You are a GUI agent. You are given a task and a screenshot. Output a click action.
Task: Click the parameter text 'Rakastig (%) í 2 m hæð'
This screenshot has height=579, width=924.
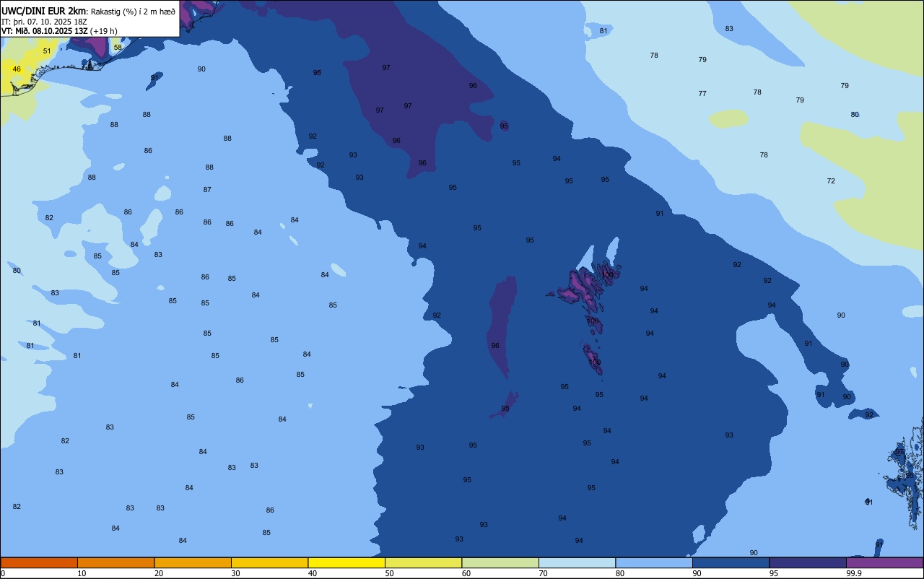pyautogui.click(x=133, y=12)
